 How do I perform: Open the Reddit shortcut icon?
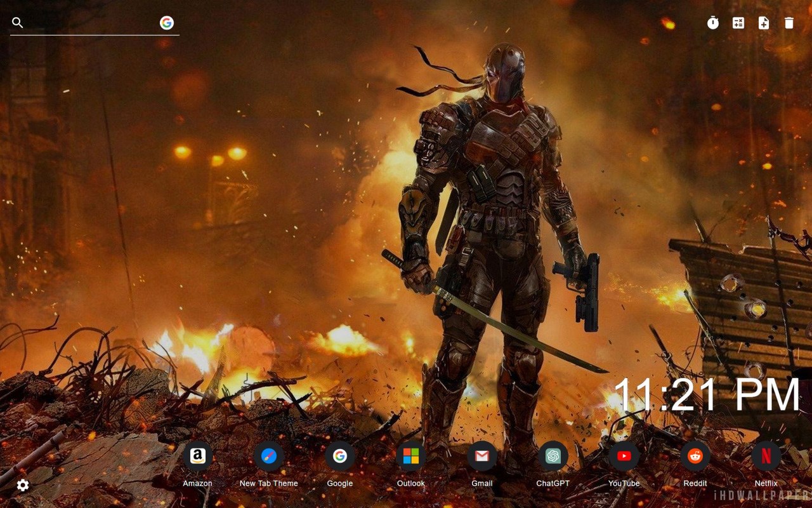(x=695, y=456)
